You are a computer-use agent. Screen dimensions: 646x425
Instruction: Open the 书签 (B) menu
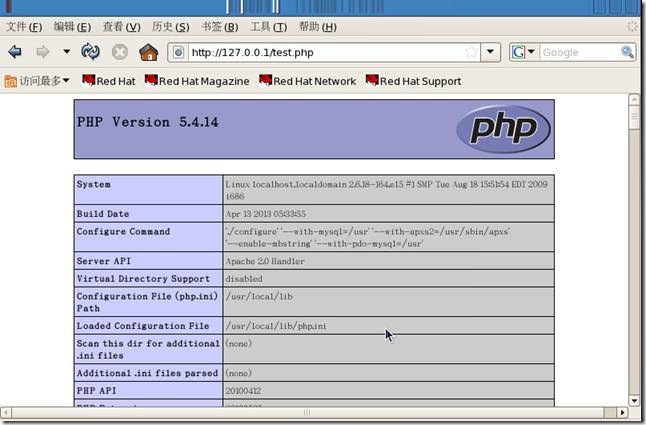pyautogui.click(x=220, y=27)
